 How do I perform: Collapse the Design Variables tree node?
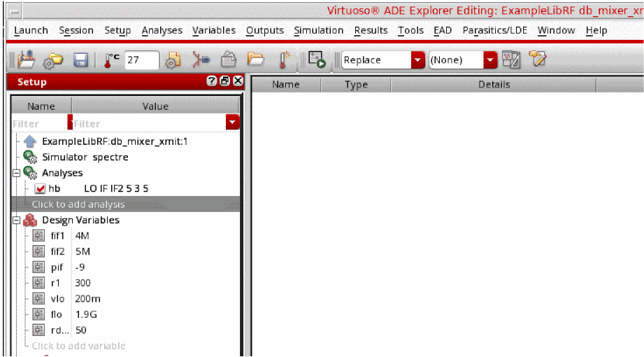(x=16, y=220)
